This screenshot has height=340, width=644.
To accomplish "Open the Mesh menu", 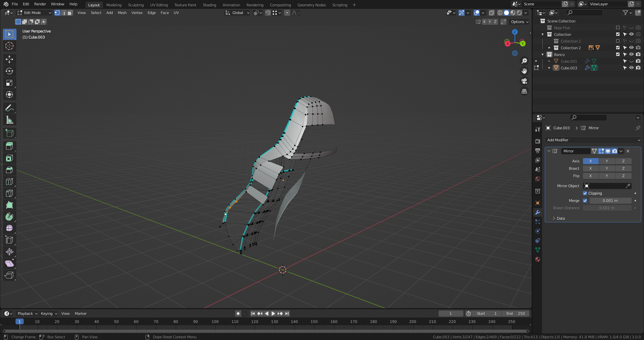I will pyautogui.click(x=122, y=13).
